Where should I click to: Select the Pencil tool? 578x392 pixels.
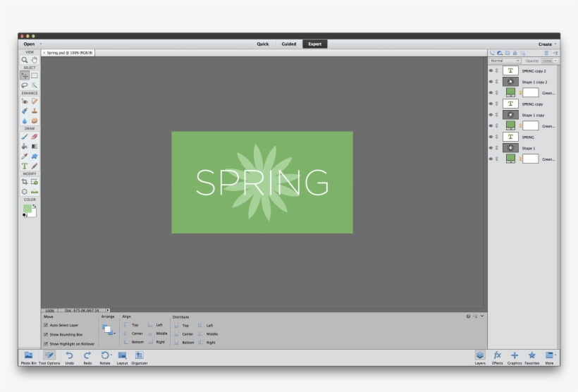tap(35, 166)
